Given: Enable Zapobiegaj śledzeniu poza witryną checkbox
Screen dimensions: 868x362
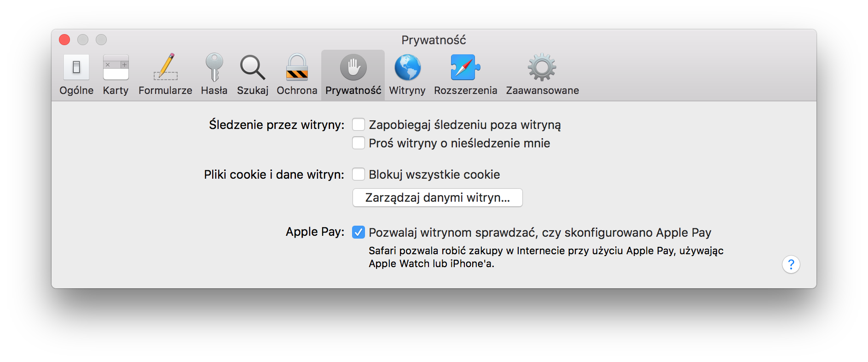Looking at the screenshot, I should click(x=359, y=124).
